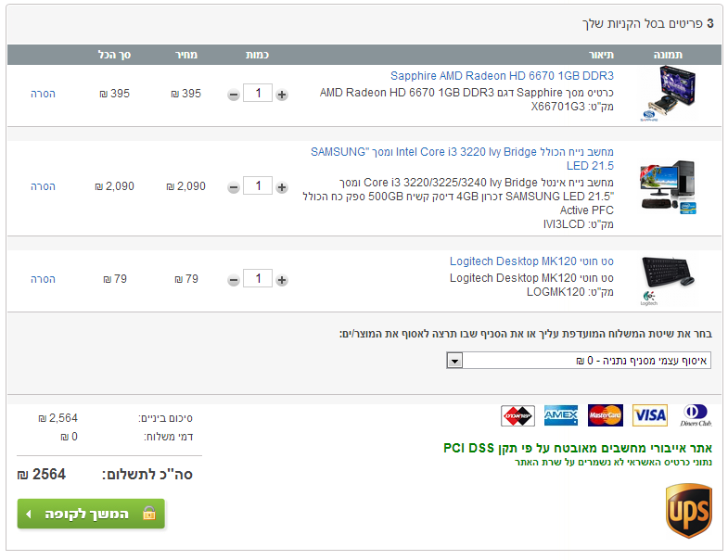Screen dimensions: 728x560
Task: Click the Visa card icon
Action: tap(649, 415)
